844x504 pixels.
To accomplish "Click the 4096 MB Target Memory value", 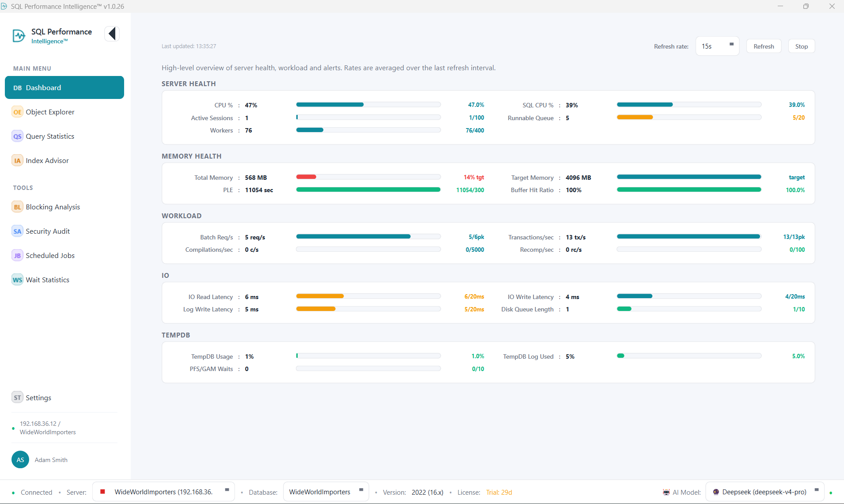I will pos(578,178).
